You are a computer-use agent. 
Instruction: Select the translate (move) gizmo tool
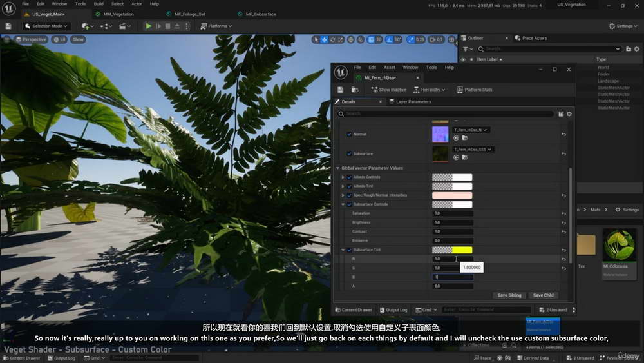coord(324,39)
